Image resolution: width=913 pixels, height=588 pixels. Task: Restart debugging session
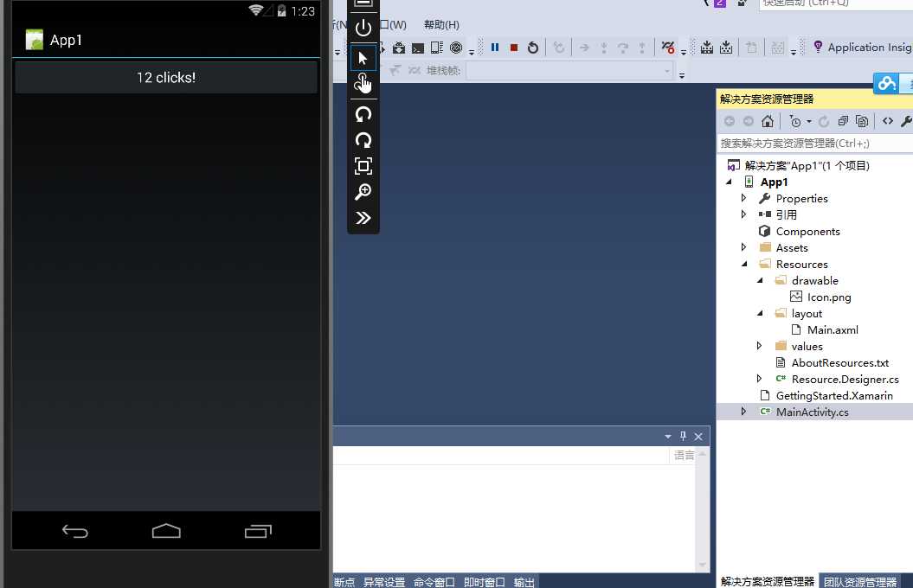[533, 48]
